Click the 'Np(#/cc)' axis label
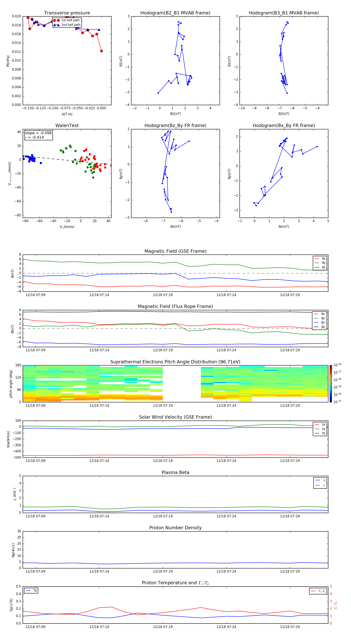This screenshot has width=351, height=644. tap(13, 550)
